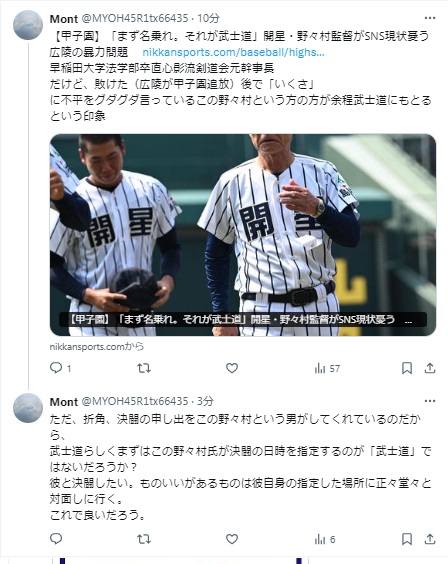Share the first post via upload icon
This screenshot has width=448, height=564.
coord(430,368)
